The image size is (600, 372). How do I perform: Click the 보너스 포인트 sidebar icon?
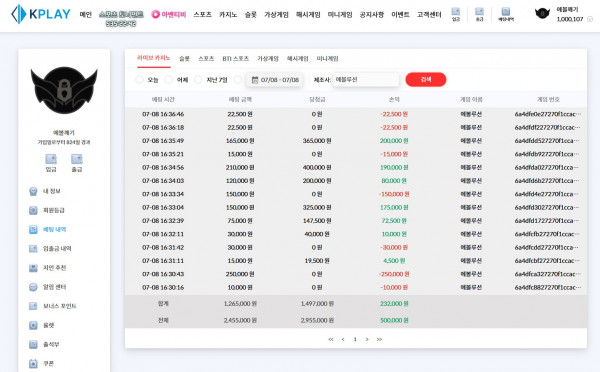click(33, 306)
